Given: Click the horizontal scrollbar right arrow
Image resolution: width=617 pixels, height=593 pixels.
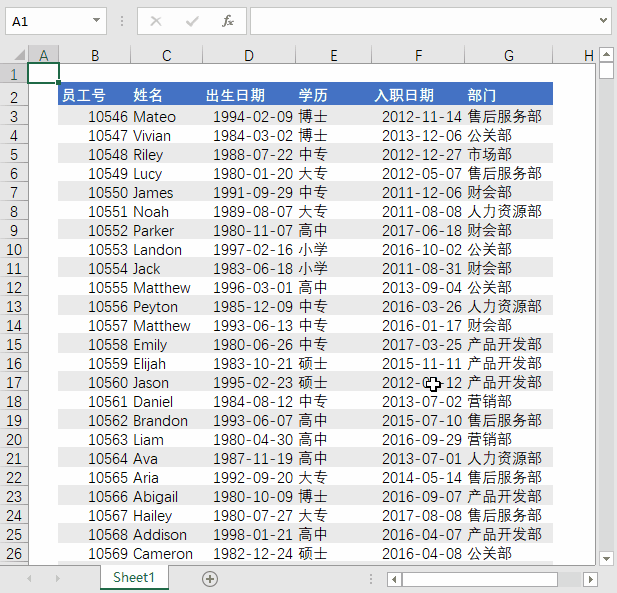Looking at the screenshot, I should click(x=591, y=579).
